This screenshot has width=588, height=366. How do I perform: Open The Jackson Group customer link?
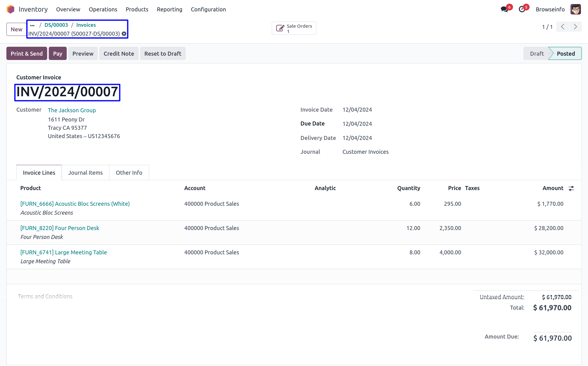pyautogui.click(x=72, y=110)
